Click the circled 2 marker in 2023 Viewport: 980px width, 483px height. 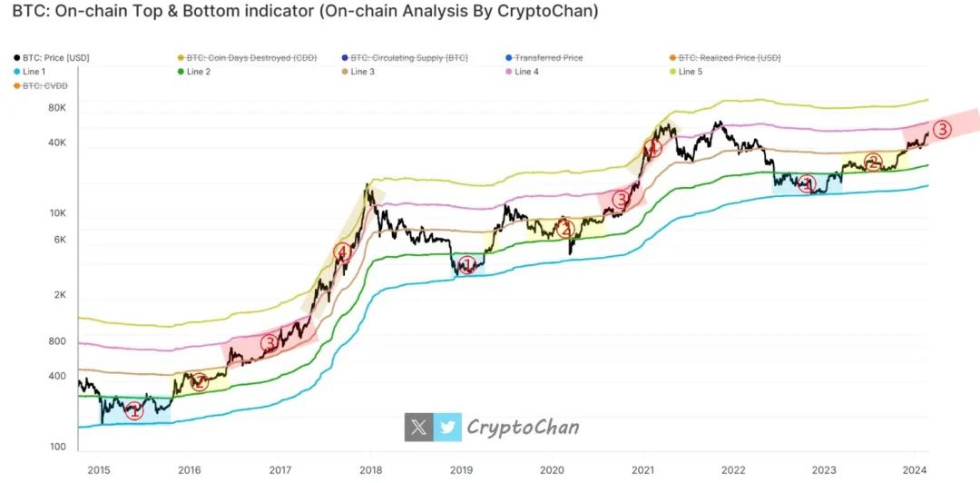tap(873, 163)
